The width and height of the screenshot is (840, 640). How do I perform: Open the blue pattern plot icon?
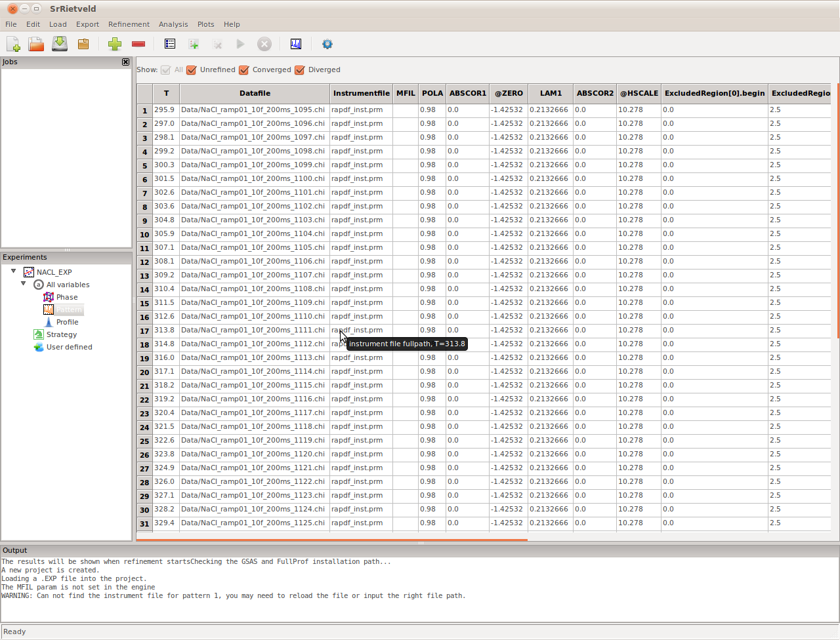click(296, 44)
